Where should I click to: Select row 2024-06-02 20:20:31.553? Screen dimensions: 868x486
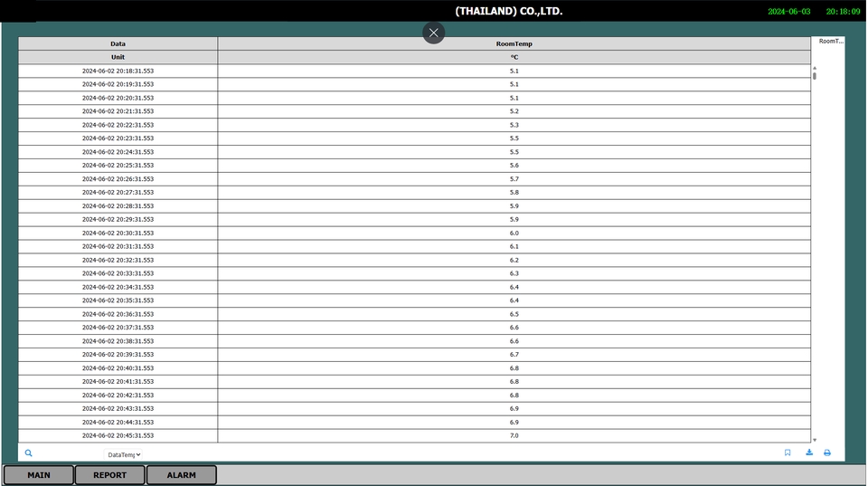(415, 98)
